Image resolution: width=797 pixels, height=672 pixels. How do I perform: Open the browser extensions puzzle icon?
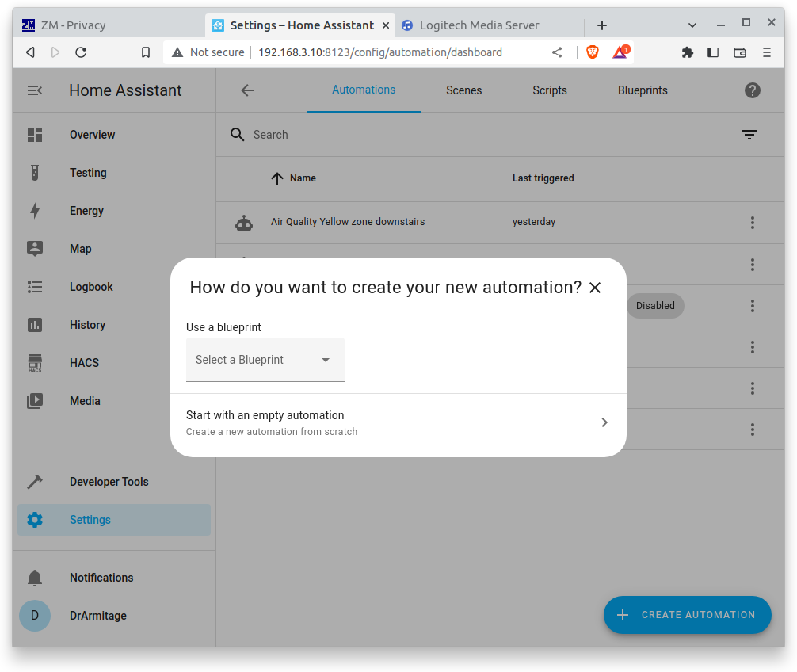pos(687,52)
